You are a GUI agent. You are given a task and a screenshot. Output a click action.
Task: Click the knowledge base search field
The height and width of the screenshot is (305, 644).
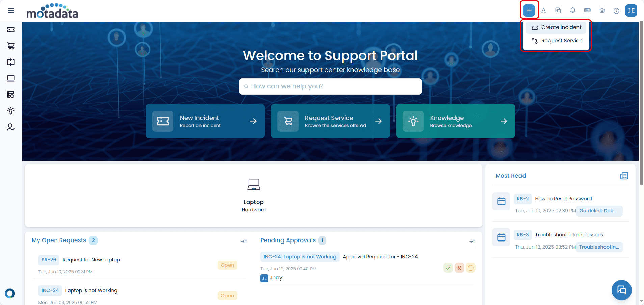point(330,86)
